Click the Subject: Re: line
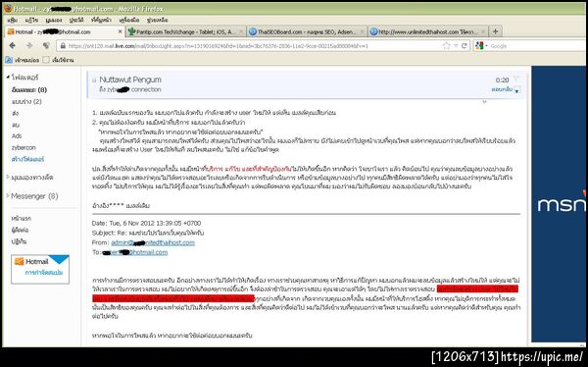588x367 pixels. point(148,233)
